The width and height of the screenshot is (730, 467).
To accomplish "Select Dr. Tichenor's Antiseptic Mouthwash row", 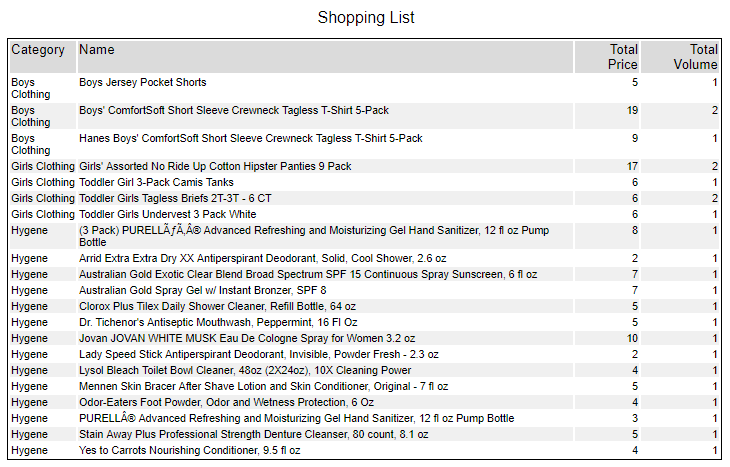I will coord(219,322).
